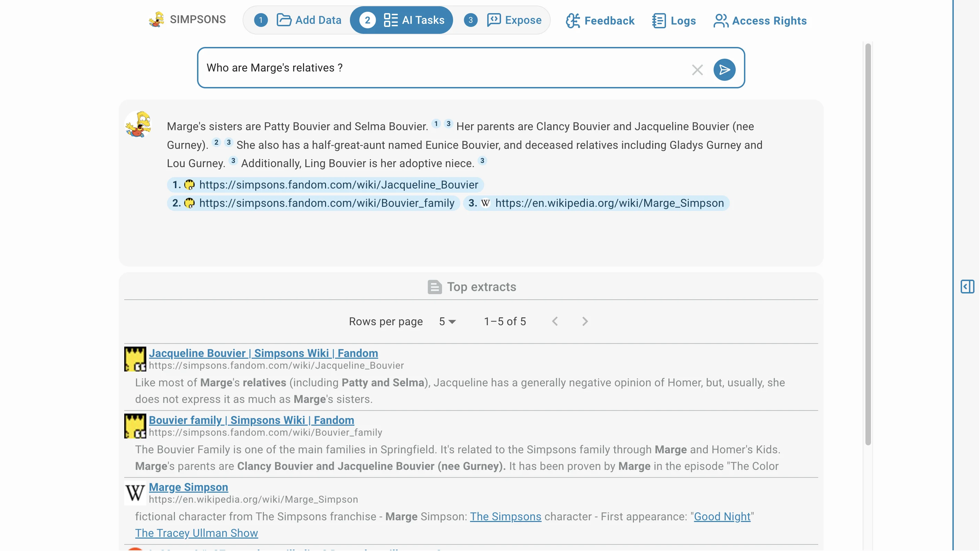980x551 pixels.
Task: Click the folder icon beside Add Data
Action: point(284,20)
